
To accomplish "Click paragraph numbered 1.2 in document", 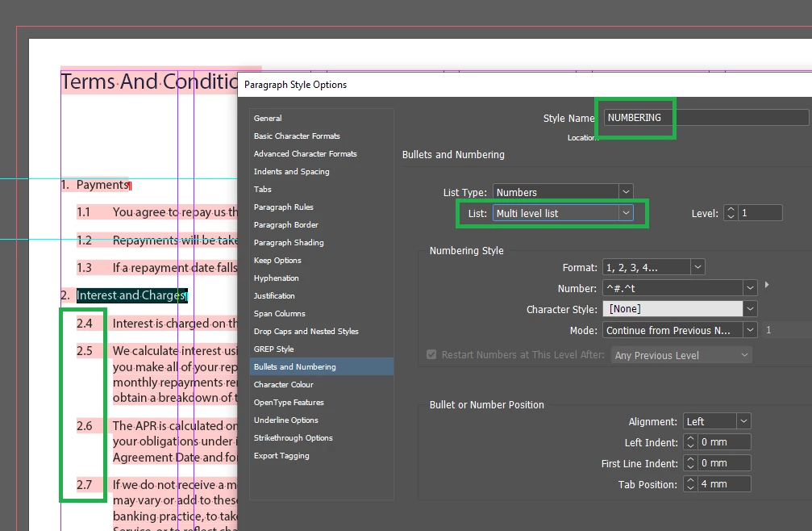I will click(157, 240).
